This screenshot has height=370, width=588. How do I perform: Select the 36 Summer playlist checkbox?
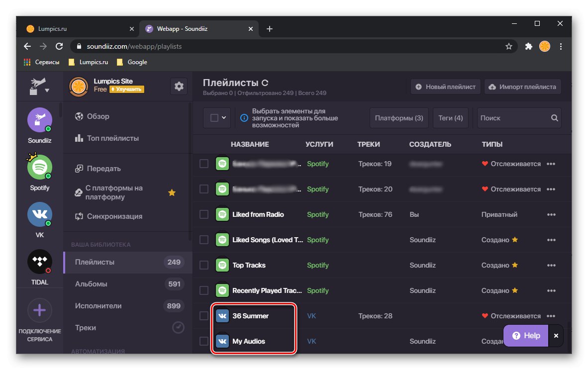point(204,316)
